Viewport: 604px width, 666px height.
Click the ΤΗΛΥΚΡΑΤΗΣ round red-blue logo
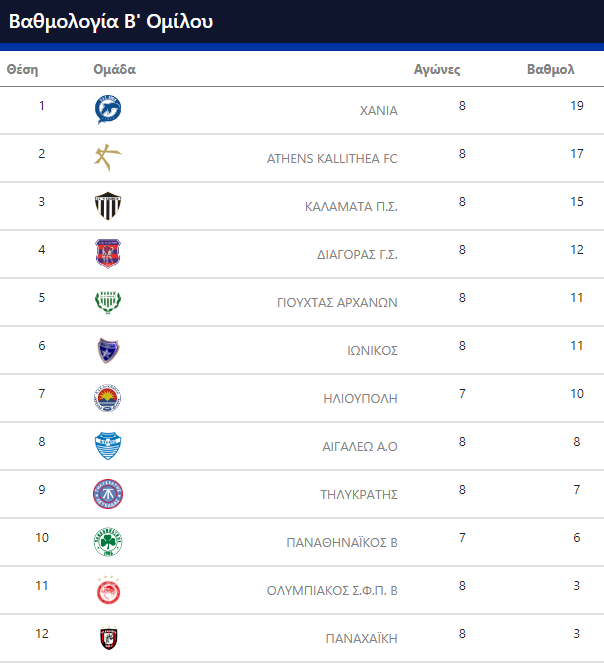click(x=108, y=494)
